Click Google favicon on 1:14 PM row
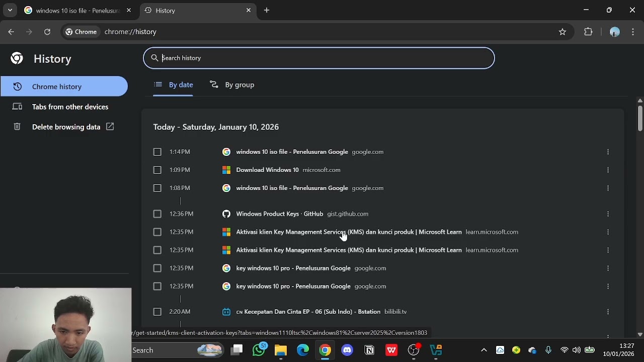The height and width of the screenshot is (362, 644). point(226,152)
